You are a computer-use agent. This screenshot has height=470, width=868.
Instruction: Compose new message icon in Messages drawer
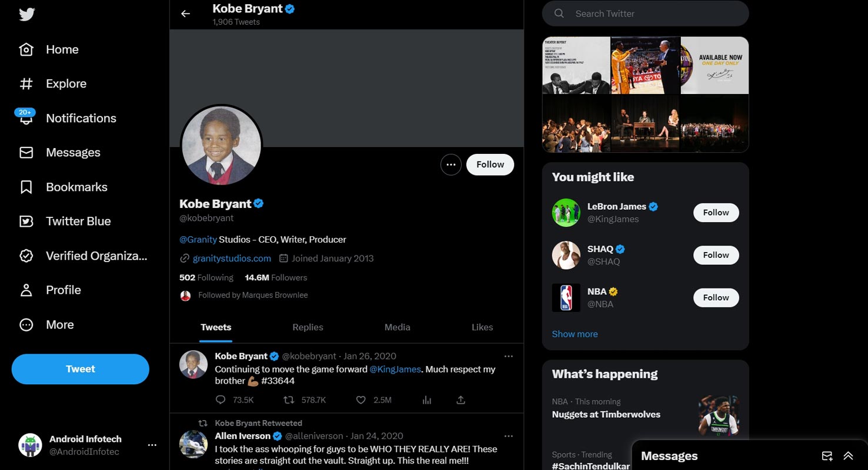pyautogui.click(x=827, y=456)
